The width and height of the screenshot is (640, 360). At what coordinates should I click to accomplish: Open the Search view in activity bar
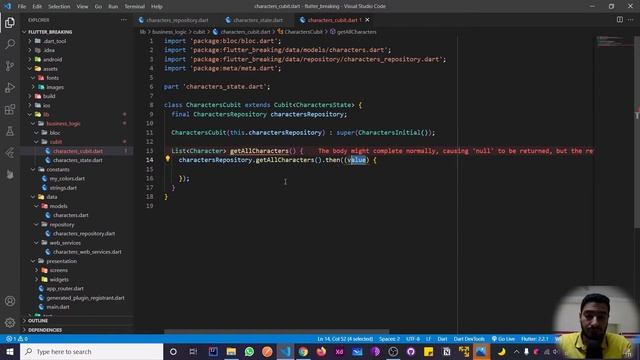(x=10, y=44)
